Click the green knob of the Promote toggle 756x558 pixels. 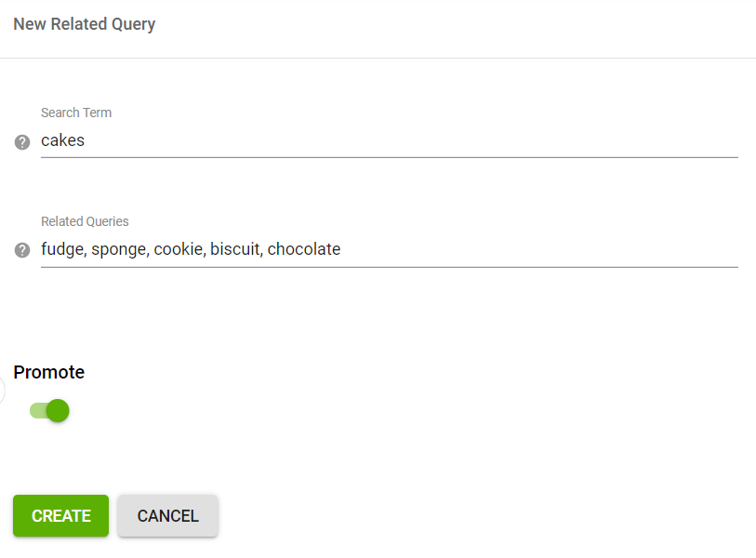point(58,410)
